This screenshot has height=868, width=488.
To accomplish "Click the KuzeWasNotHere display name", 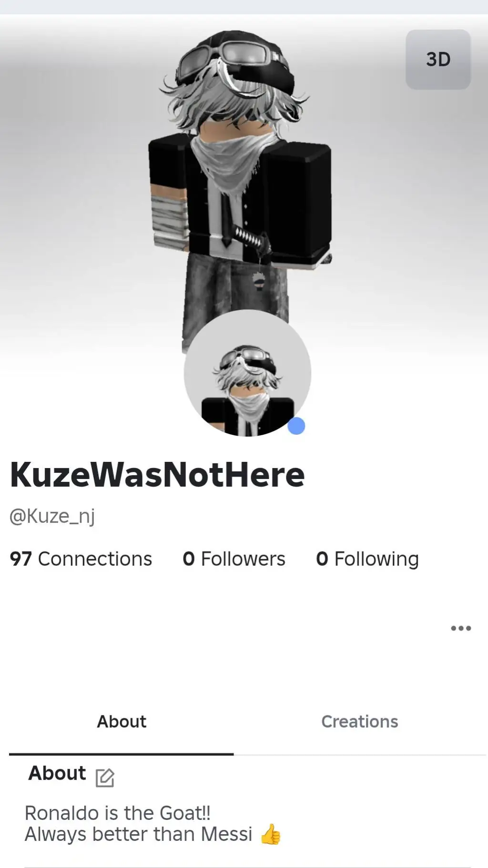I will (157, 475).
